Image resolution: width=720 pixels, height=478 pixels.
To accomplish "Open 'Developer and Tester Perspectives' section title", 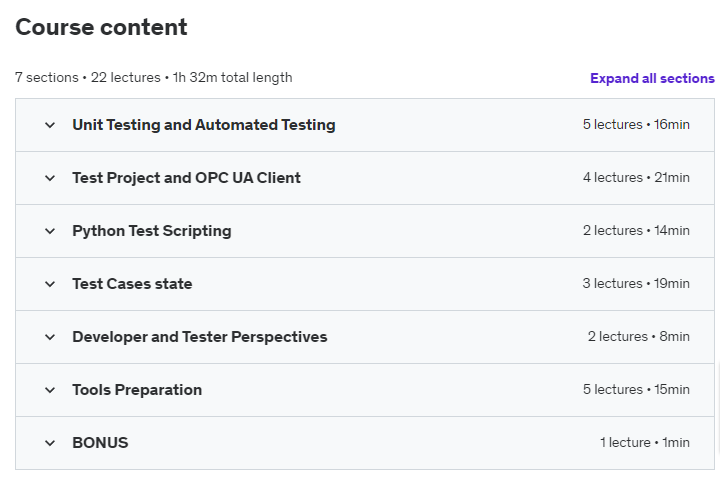I will [x=199, y=337].
